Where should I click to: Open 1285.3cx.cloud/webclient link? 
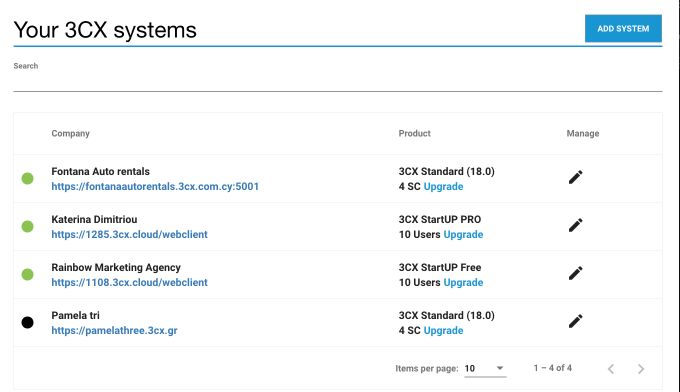pyautogui.click(x=130, y=235)
